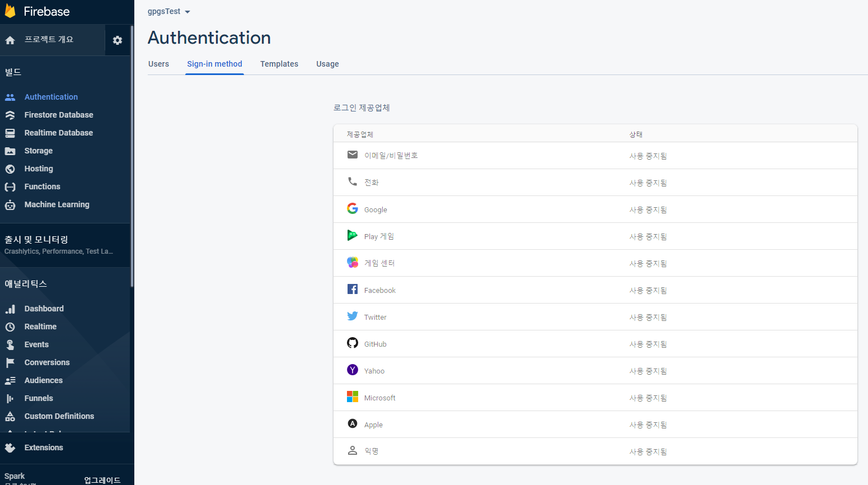
Task: Click the Game Center provider icon
Action: click(353, 262)
